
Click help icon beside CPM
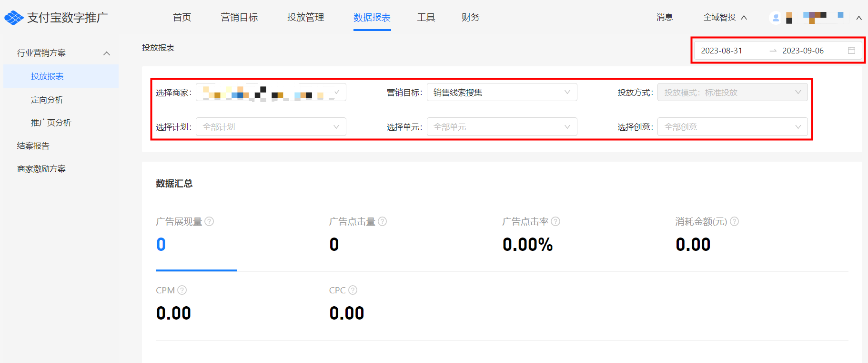tap(182, 290)
